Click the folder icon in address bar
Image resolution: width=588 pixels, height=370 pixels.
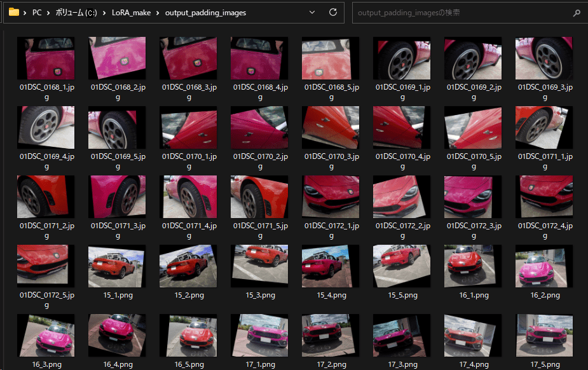pos(14,12)
